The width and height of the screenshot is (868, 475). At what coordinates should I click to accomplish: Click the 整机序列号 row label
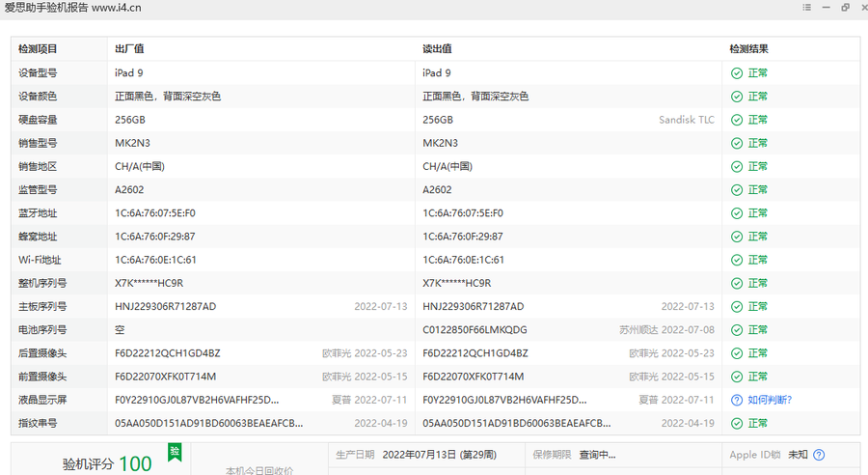42,283
